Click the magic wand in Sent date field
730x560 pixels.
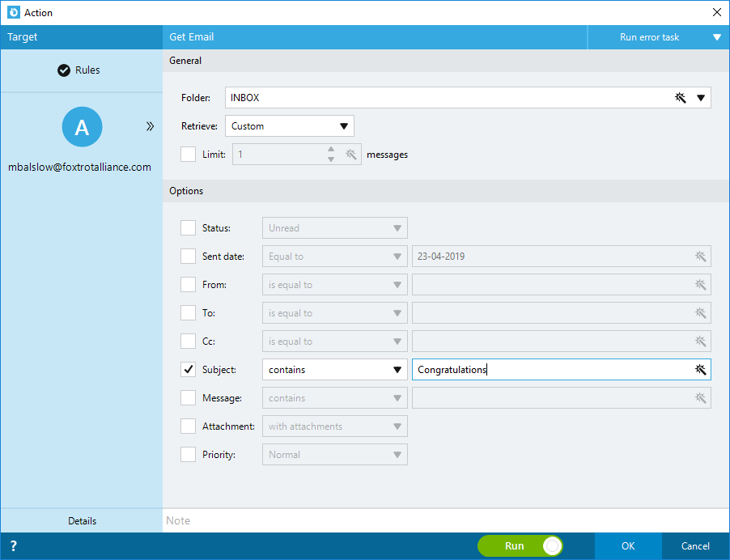(700, 256)
